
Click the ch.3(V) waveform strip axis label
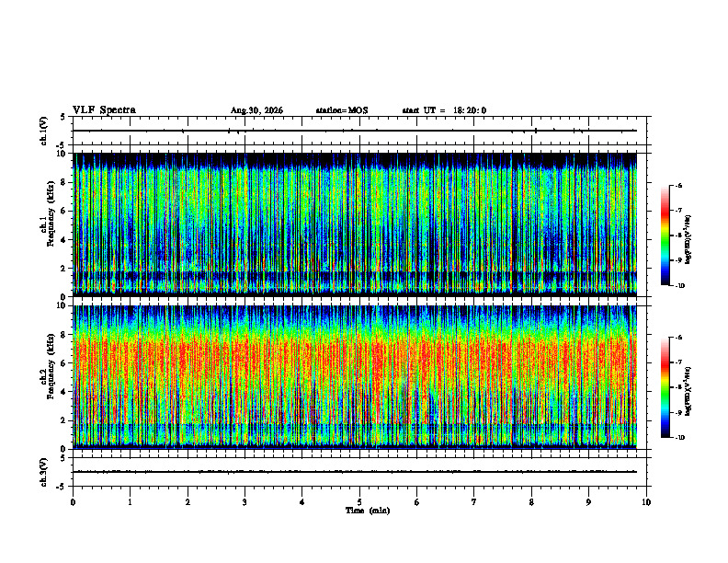(x=44, y=472)
